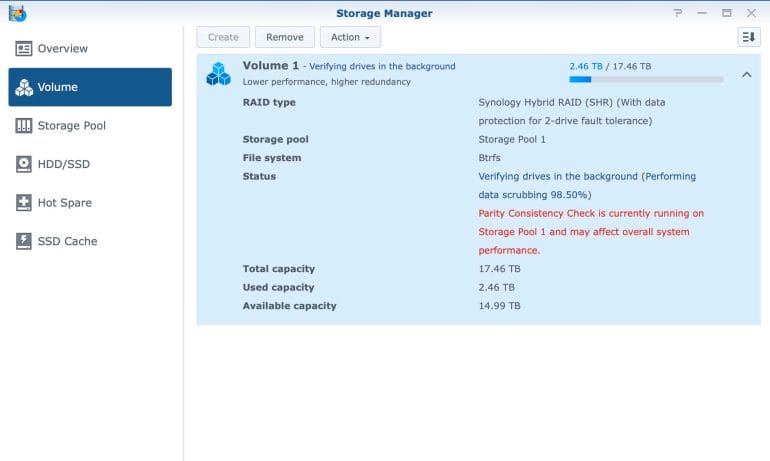Screen dimensions: 770x461
Task: Click '2.46 TB / 17.46 TB' usage text
Action: [x=610, y=66]
